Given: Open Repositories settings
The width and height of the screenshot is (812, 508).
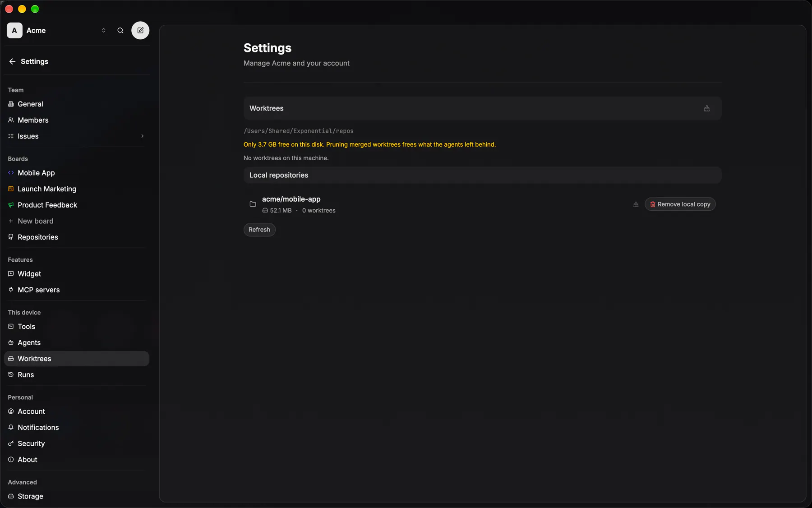Looking at the screenshot, I should pos(76,237).
